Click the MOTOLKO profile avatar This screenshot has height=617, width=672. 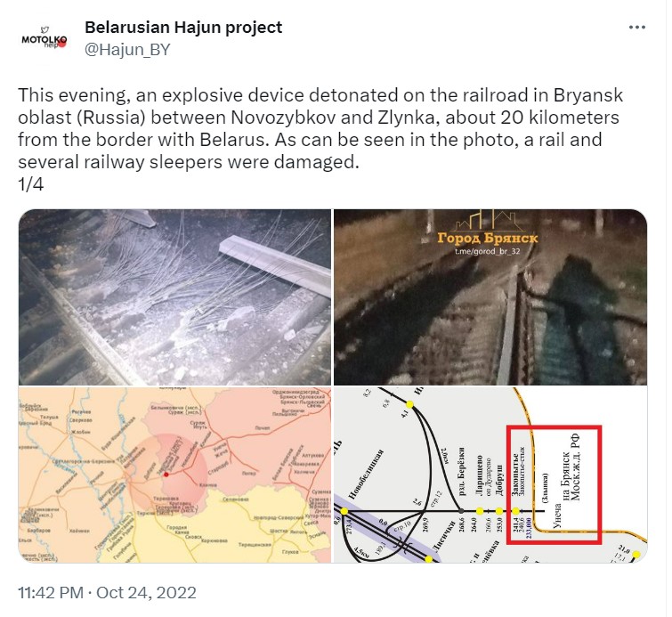(x=45, y=38)
